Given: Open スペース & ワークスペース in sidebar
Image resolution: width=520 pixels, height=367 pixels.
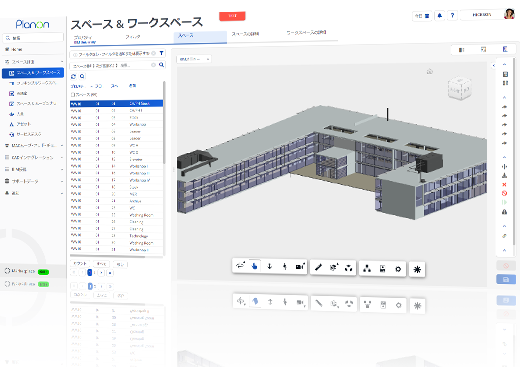Looking at the screenshot, I should [33, 73].
